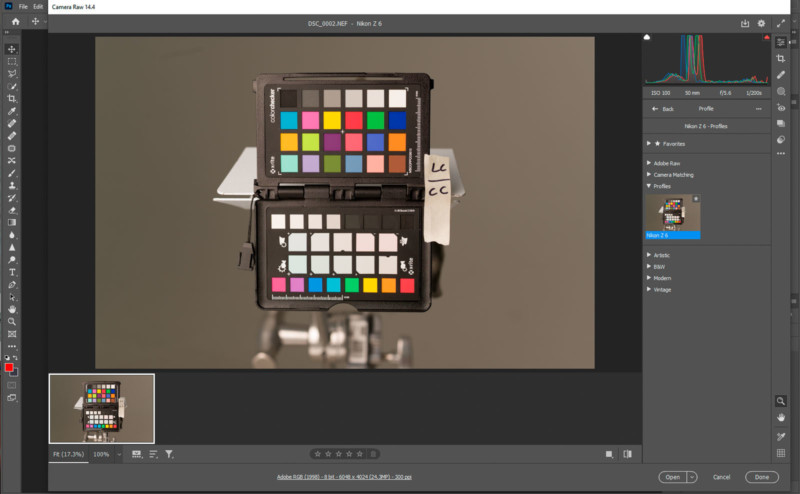Image resolution: width=800 pixels, height=494 pixels.
Task: Select the Clone Stamp tool
Action: (x=12, y=185)
